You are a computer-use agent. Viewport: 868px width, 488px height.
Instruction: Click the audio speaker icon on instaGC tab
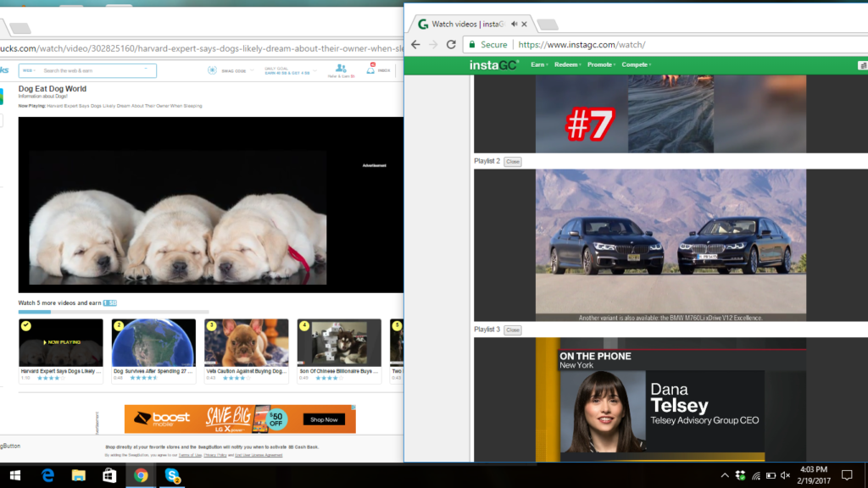(x=515, y=24)
